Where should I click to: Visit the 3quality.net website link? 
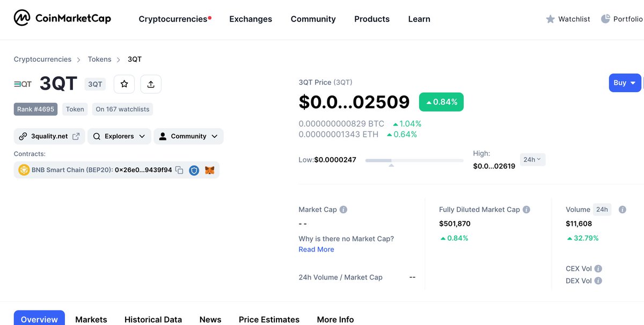coord(49,136)
